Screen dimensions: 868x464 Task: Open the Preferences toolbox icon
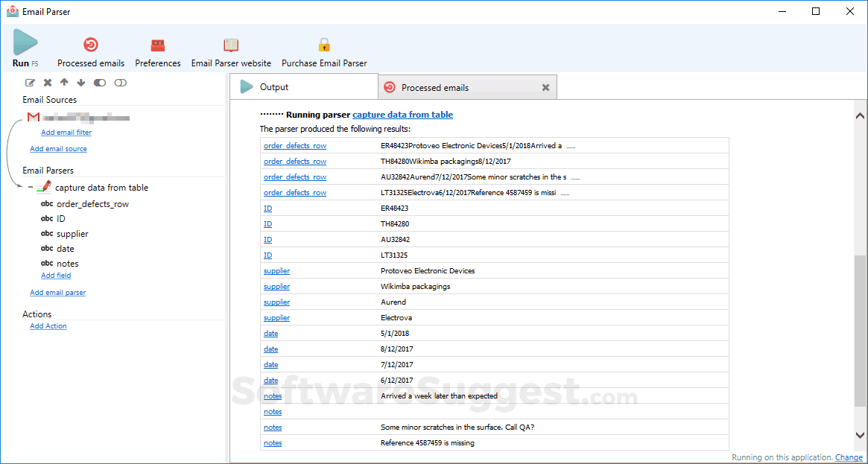tap(158, 45)
